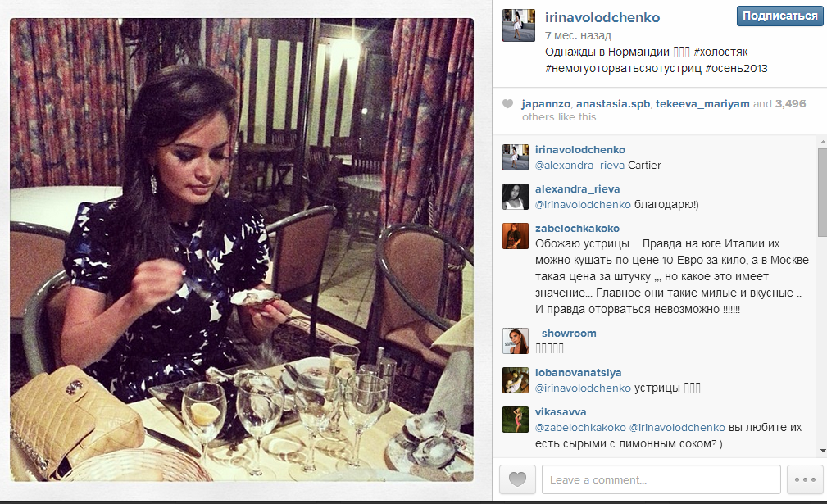Viewport: 827px width, 504px height.
Task: Click the small grey heart next to likers list
Action: (507, 104)
